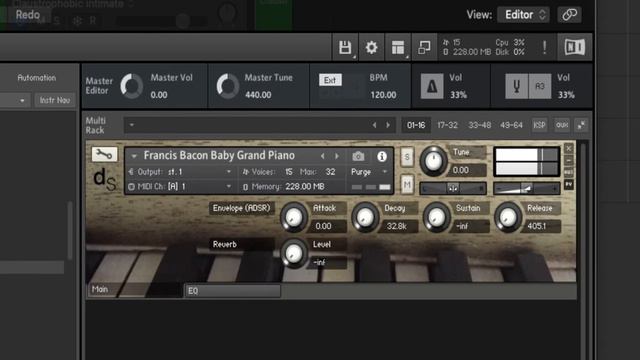Click the exclamation panic button
Image resolution: width=640 pixels, height=360 pixels.
click(x=544, y=48)
